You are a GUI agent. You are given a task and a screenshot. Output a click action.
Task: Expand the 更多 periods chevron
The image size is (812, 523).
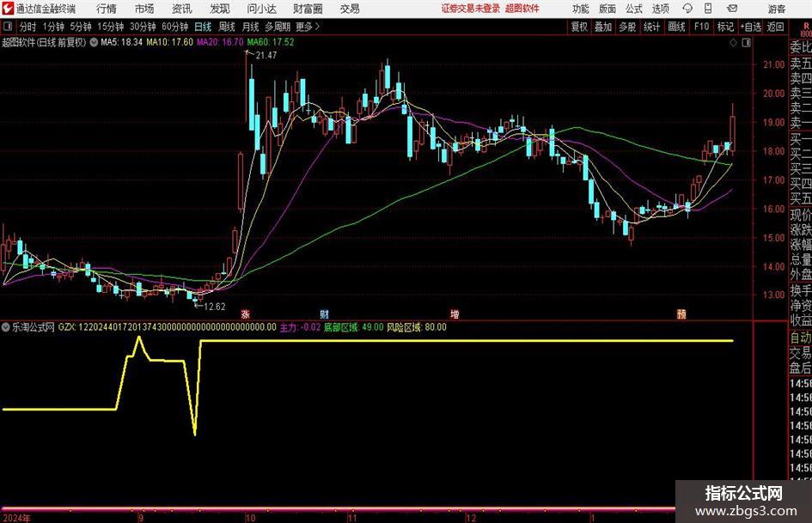coord(318,27)
